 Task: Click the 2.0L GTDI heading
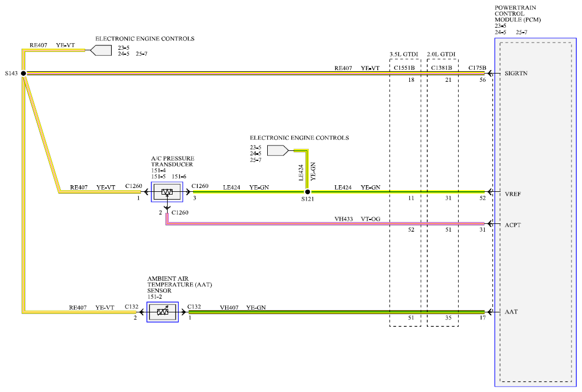click(441, 54)
